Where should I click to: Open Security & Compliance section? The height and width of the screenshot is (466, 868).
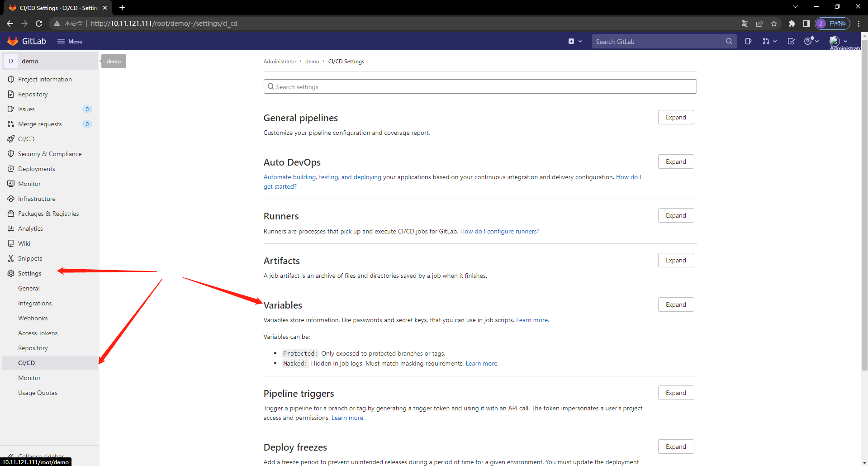coord(50,154)
